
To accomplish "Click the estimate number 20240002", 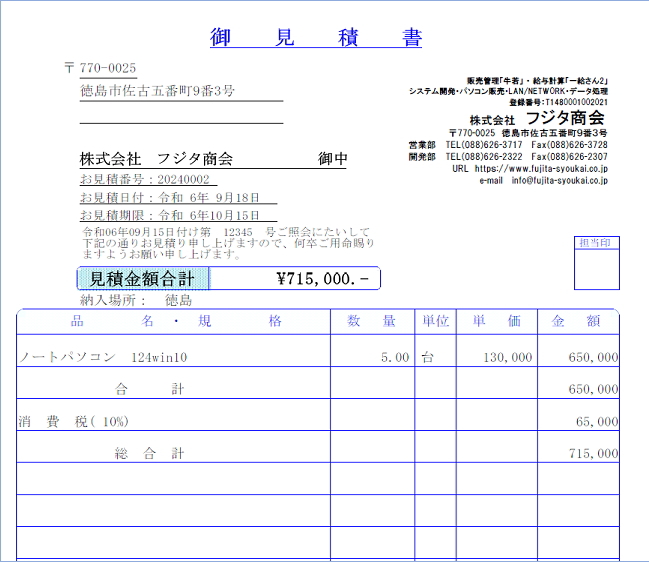I will tap(183, 179).
